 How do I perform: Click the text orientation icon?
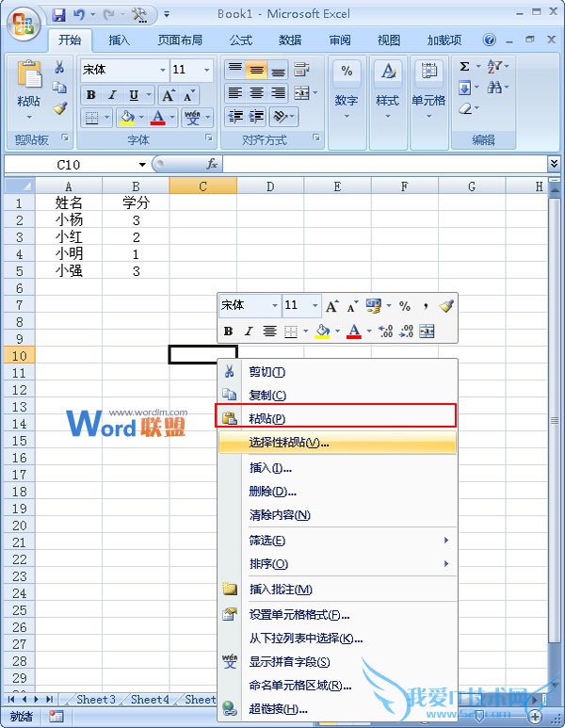pos(280,116)
